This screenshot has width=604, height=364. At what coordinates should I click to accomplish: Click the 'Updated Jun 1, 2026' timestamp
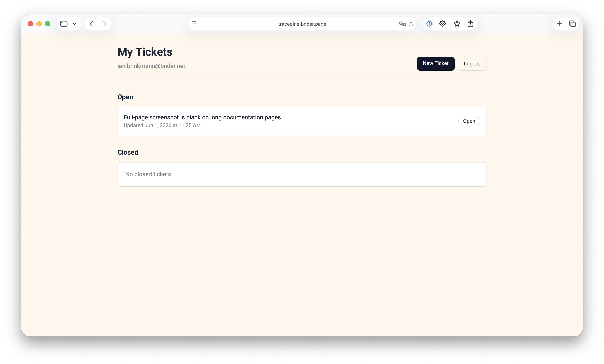point(162,125)
